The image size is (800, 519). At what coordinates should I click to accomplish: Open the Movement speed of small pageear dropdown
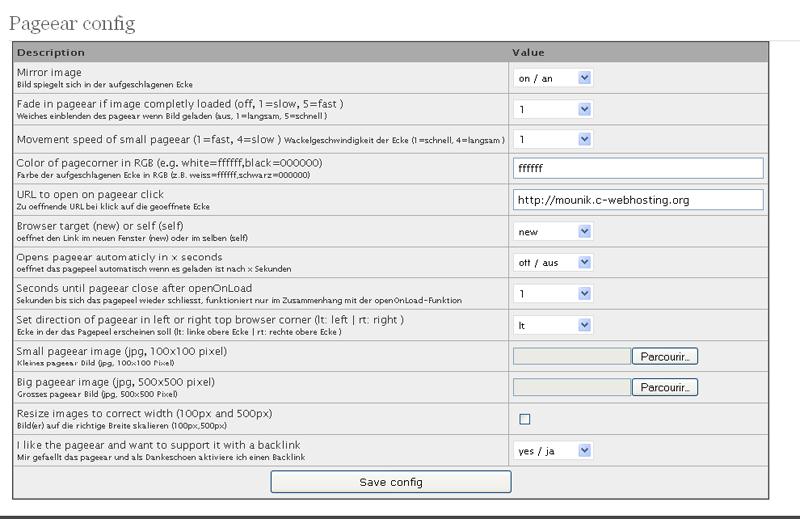click(553, 139)
